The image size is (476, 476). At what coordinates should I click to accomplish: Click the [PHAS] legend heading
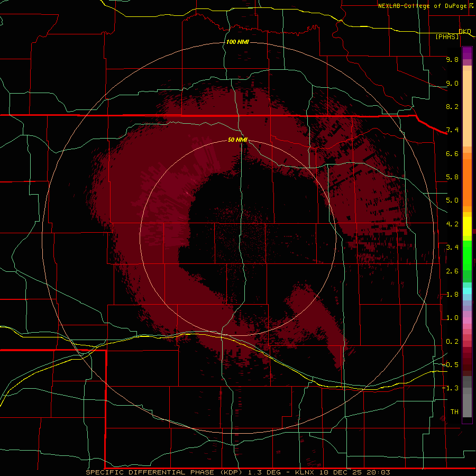click(447, 36)
